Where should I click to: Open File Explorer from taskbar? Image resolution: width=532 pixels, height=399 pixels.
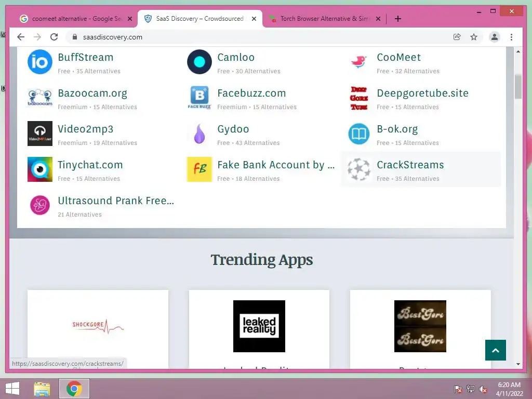(x=42, y=389)
